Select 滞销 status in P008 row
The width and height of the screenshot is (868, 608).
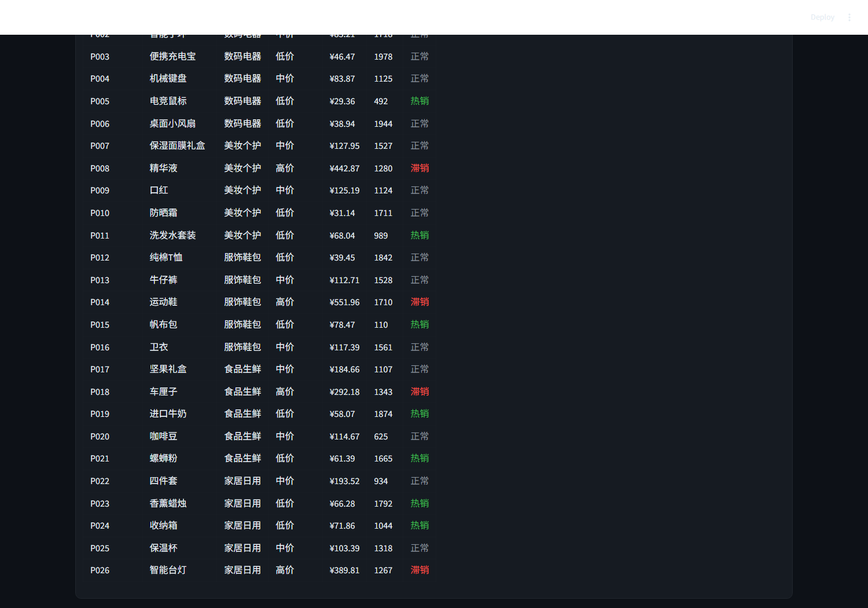pyautogui.click(x=420, y=169)
